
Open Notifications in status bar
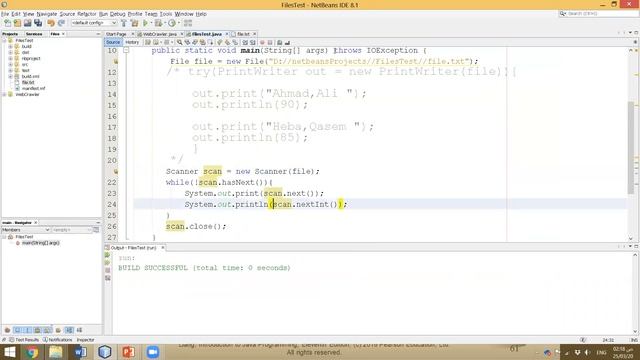[57, 340]
